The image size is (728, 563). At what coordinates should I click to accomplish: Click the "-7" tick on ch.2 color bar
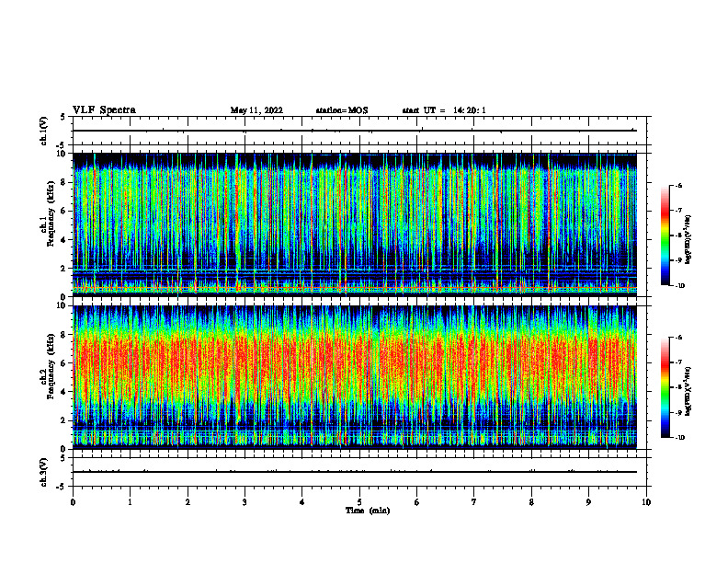678,362
